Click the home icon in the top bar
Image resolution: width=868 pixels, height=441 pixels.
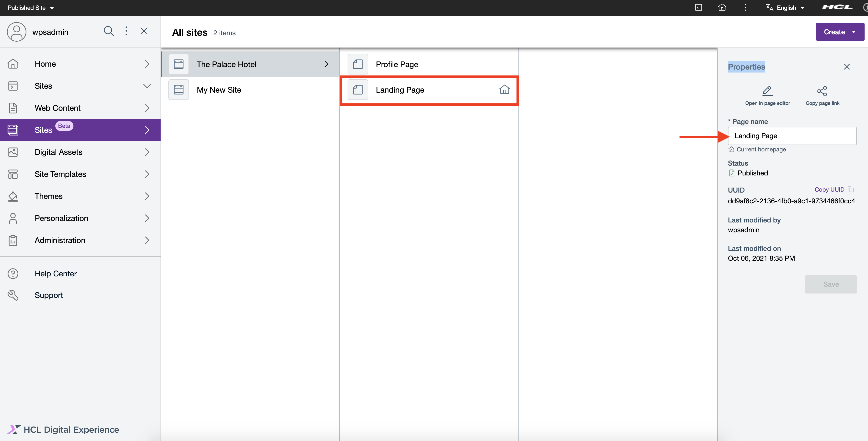(x=722, y=7)
